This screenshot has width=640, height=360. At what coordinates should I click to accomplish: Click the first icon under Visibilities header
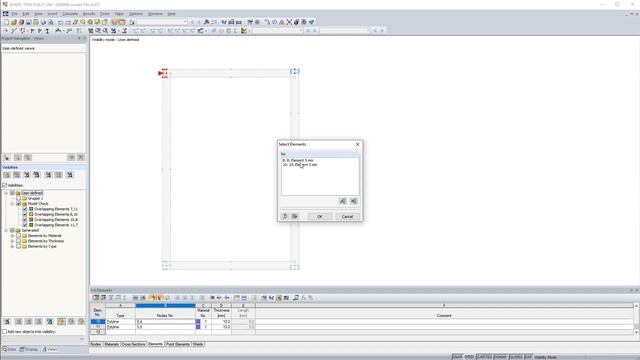pyautogui.click(x=7, y=175)
